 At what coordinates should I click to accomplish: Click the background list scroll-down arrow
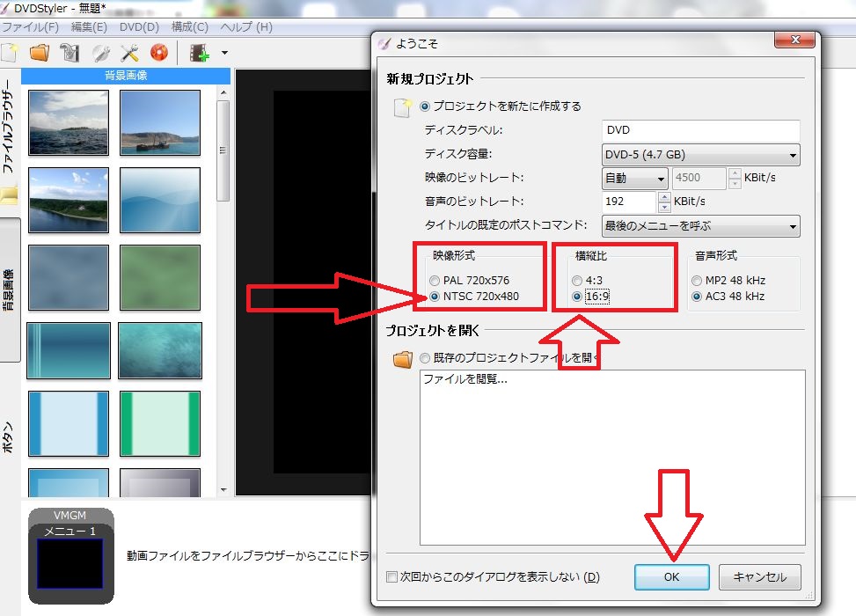pos(223,490)
